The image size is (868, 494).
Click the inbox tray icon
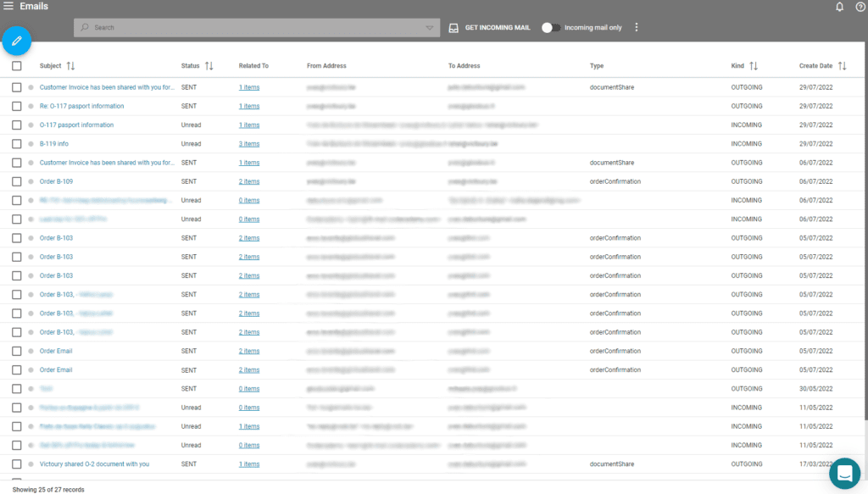click(453, 28)
